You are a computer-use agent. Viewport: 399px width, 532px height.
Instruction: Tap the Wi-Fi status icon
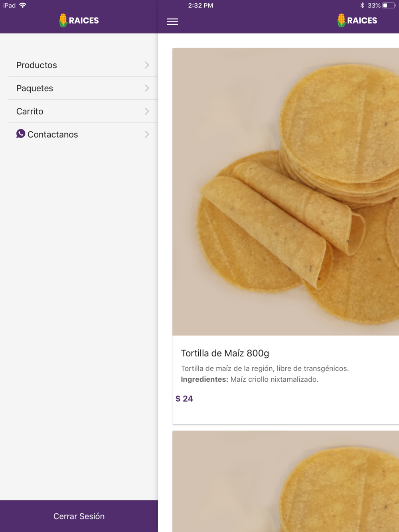(x=23, y=5)
